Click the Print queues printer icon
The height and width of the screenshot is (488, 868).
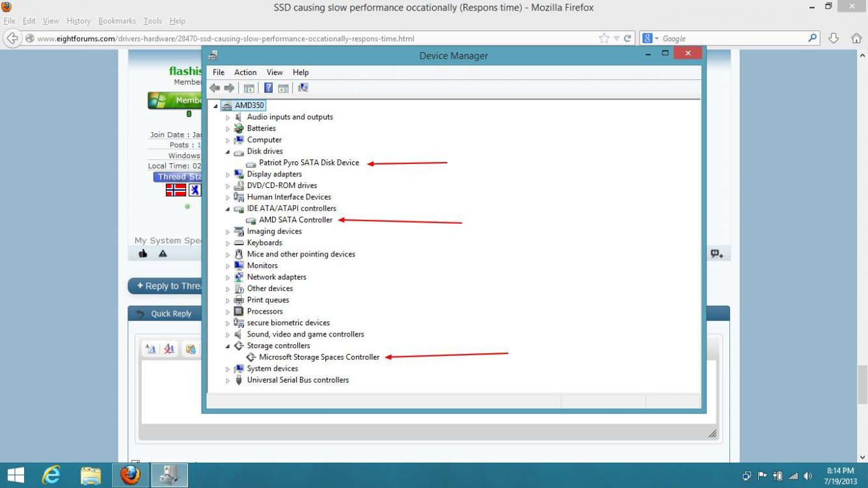(239, 300)
